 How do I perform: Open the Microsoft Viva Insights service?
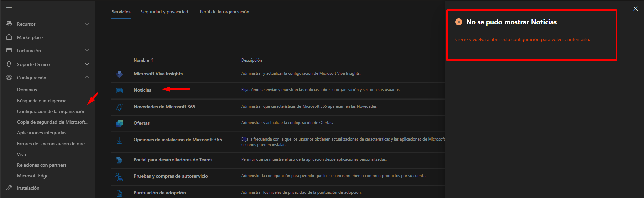[158, 74]
